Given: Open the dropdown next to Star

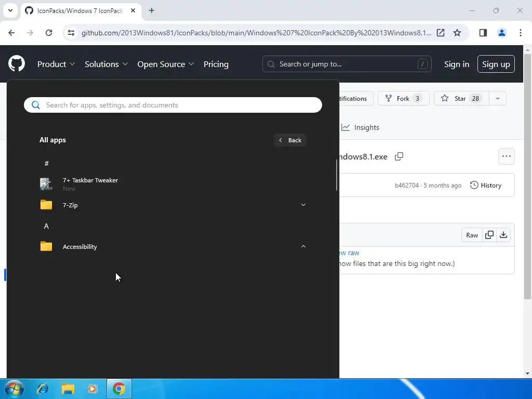Looking at the screenshot, I should pos(497,98).
